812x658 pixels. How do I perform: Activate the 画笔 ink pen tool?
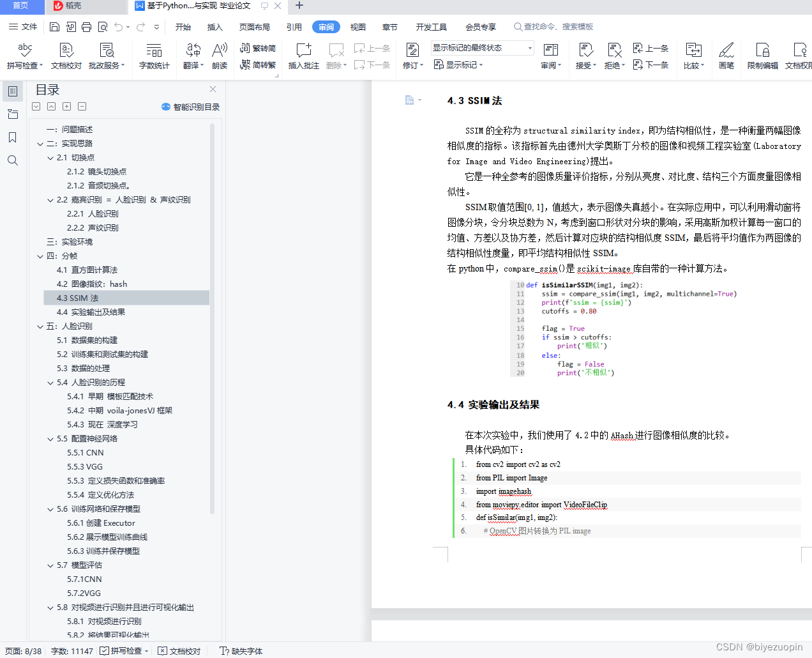click(x=726, y=56)
